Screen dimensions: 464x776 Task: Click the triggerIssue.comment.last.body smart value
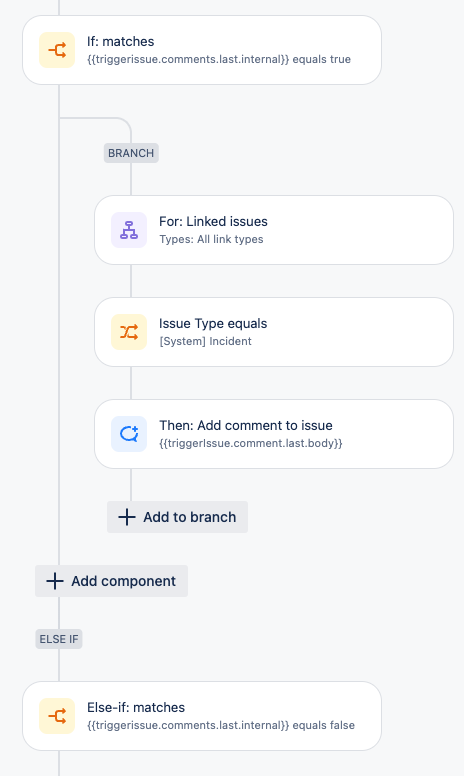tap(251, 443)
